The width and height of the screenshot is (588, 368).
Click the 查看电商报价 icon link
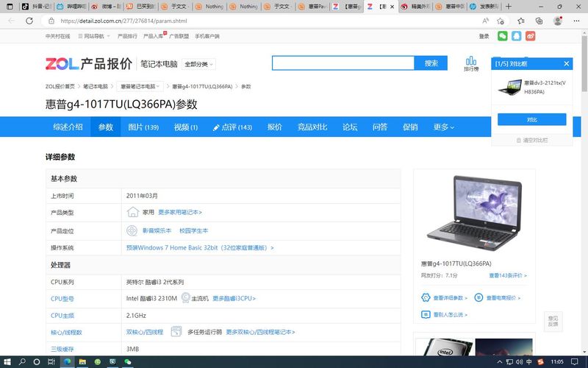click(478, 297)
